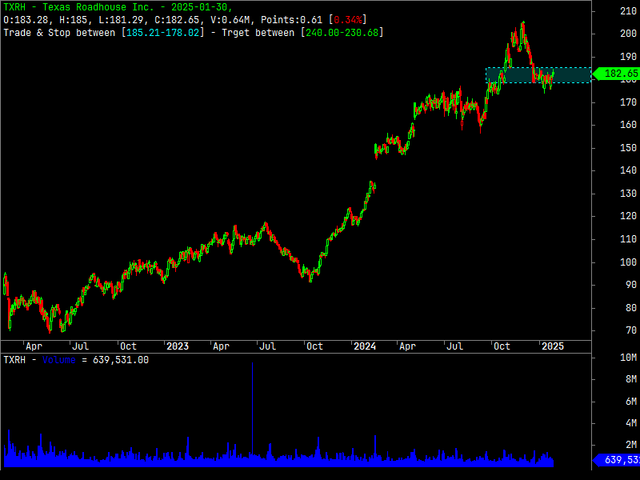The image size is (640, 480).
Task: Click the 100 price axis label
Action: [x=628, y=262]
